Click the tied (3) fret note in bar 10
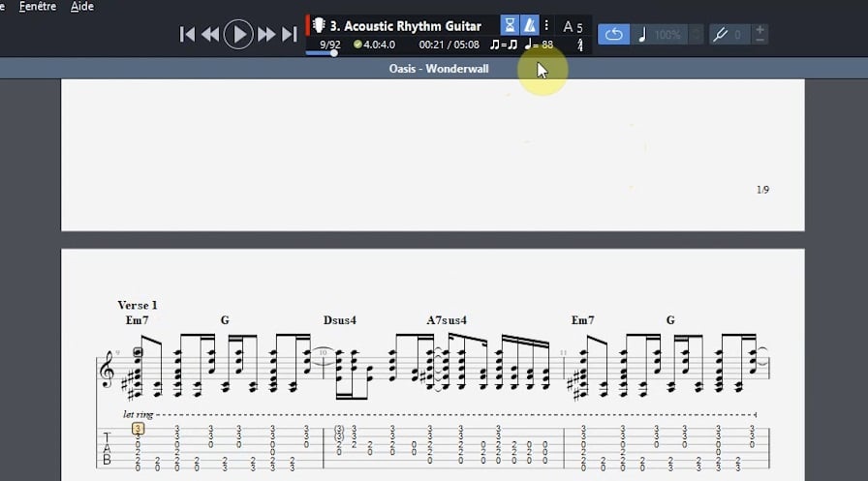The width and height of the screenshot is (868, 481). (339, 429)
